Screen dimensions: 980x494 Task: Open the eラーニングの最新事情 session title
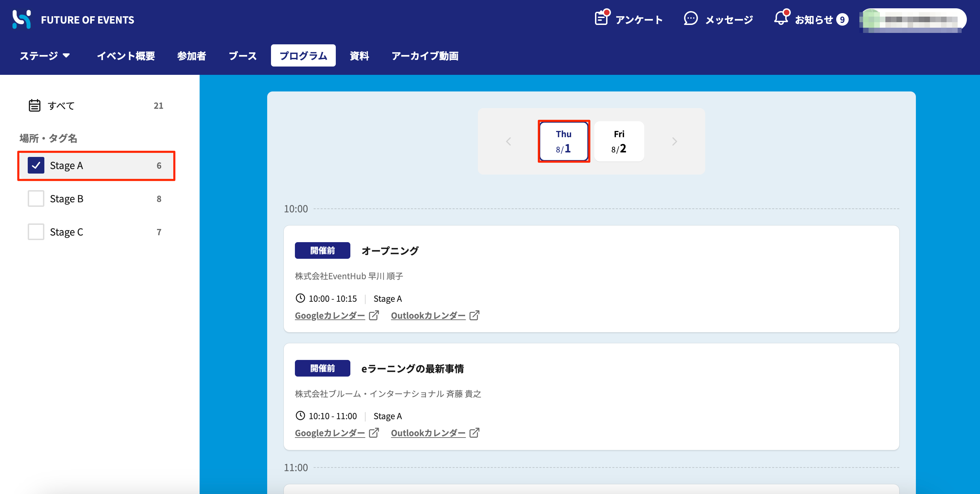coord(412,369)
